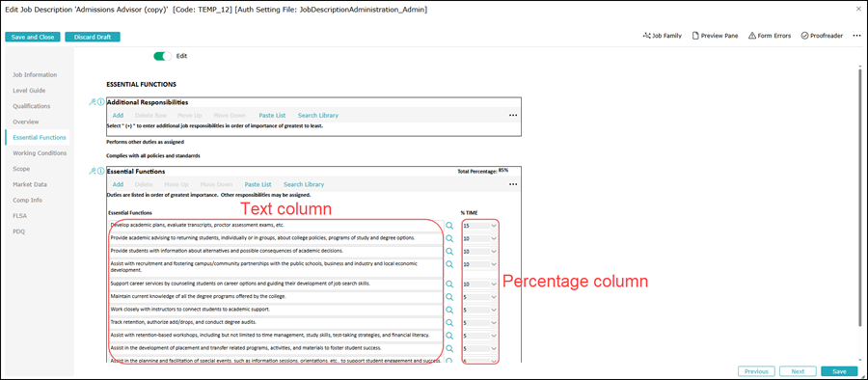The width and height of the screenshot is (868, 380).
Task: Open the Job Family tool
Action: click(662, 36)
